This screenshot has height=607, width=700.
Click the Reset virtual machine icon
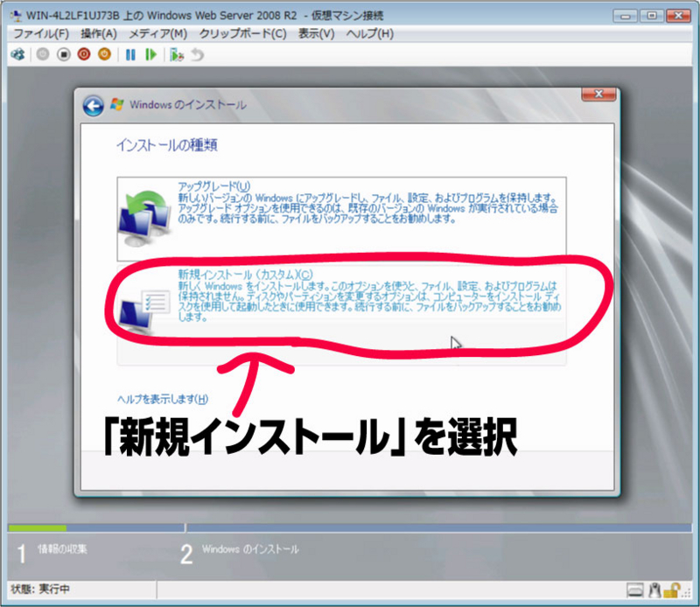point(151,54)
